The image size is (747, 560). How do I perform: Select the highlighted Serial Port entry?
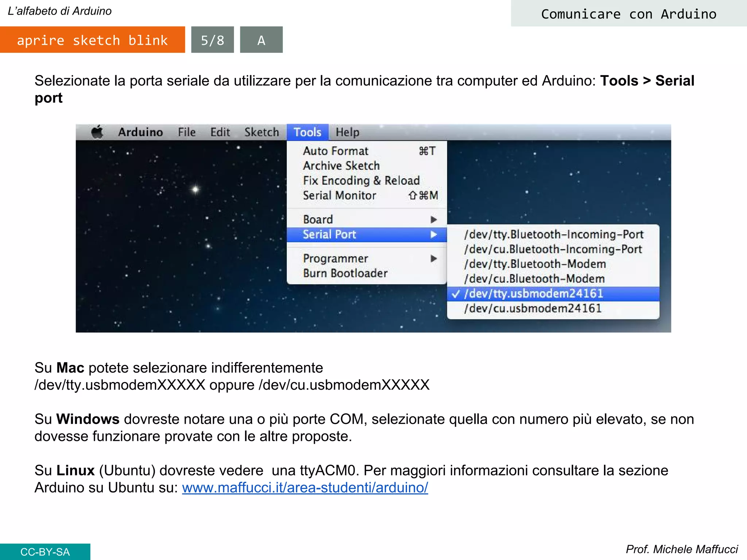click(367, 234)
